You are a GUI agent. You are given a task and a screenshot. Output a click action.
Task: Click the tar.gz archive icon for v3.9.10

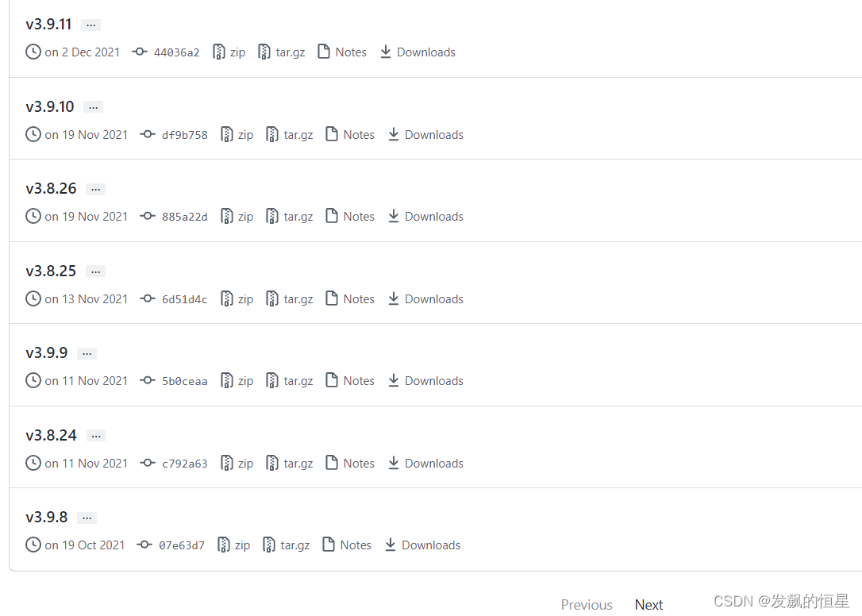(271, 134)
